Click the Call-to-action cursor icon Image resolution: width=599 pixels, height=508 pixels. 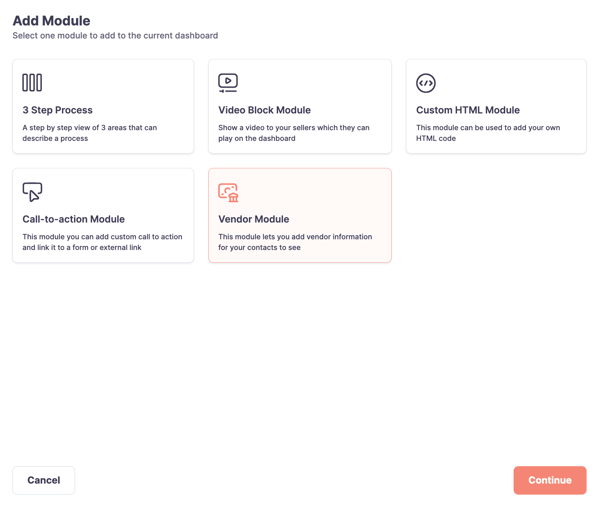[x=32, y=192]
